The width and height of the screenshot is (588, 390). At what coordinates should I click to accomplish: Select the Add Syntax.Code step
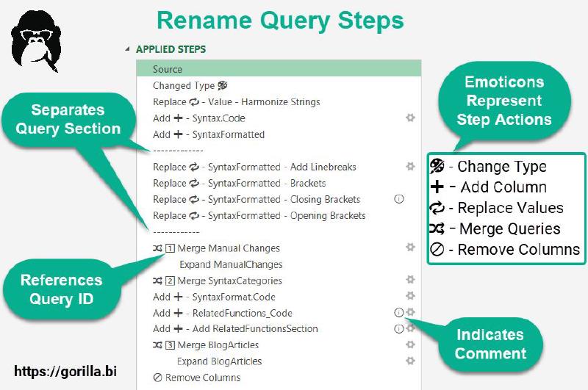(x=279, y=118)
